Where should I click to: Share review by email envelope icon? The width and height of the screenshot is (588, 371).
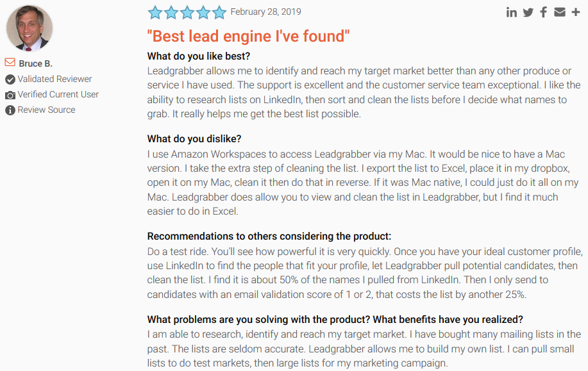pyautogui.click(x=560, y=12)
